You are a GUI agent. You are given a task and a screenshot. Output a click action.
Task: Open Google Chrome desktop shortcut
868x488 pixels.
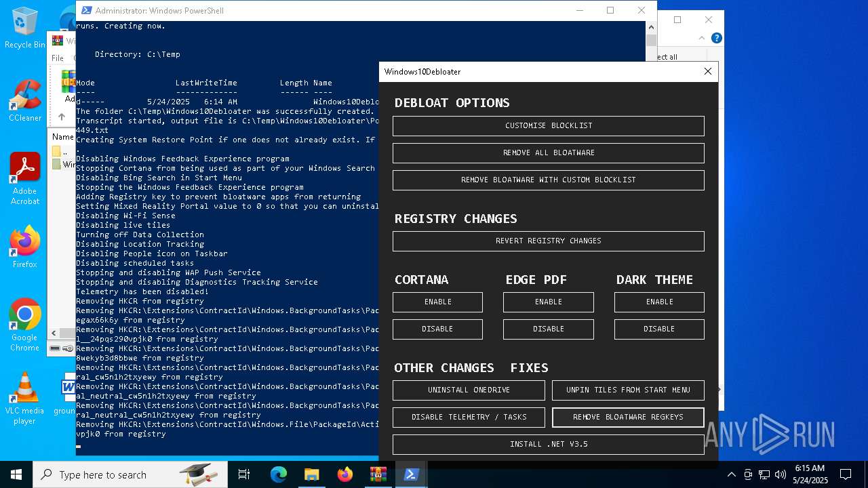coord(24,325)
